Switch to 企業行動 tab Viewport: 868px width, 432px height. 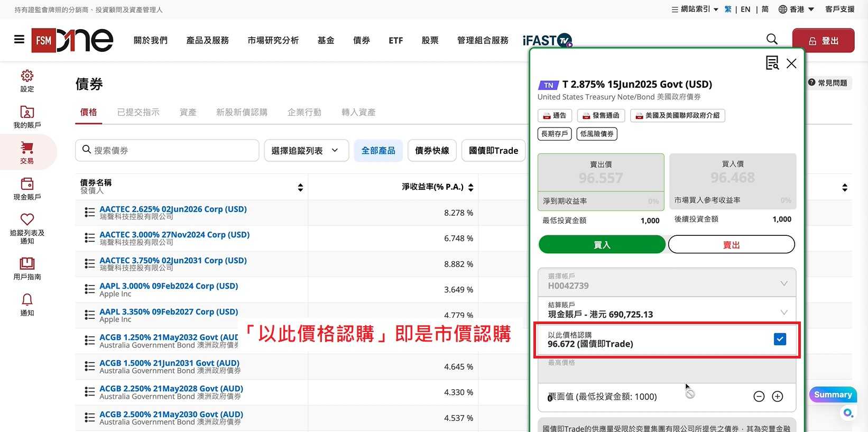pyautogui.click(x=304, y=112)
